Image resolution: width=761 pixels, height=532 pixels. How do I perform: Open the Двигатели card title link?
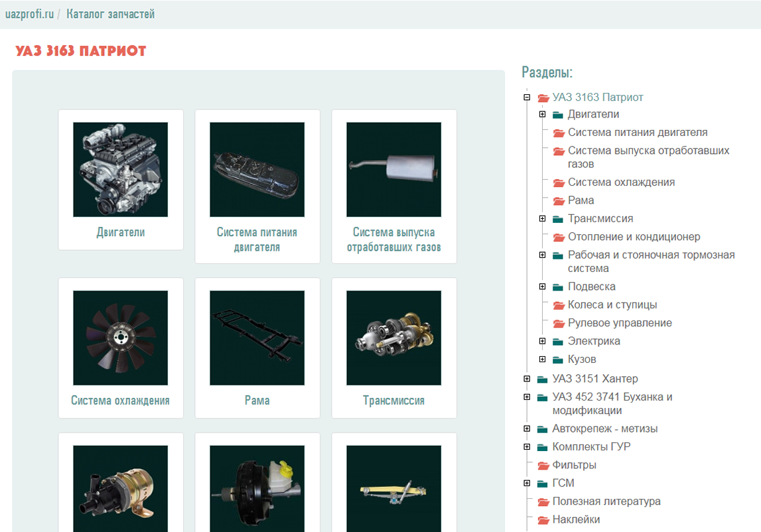pyautogui.click(x=121, y=232)
